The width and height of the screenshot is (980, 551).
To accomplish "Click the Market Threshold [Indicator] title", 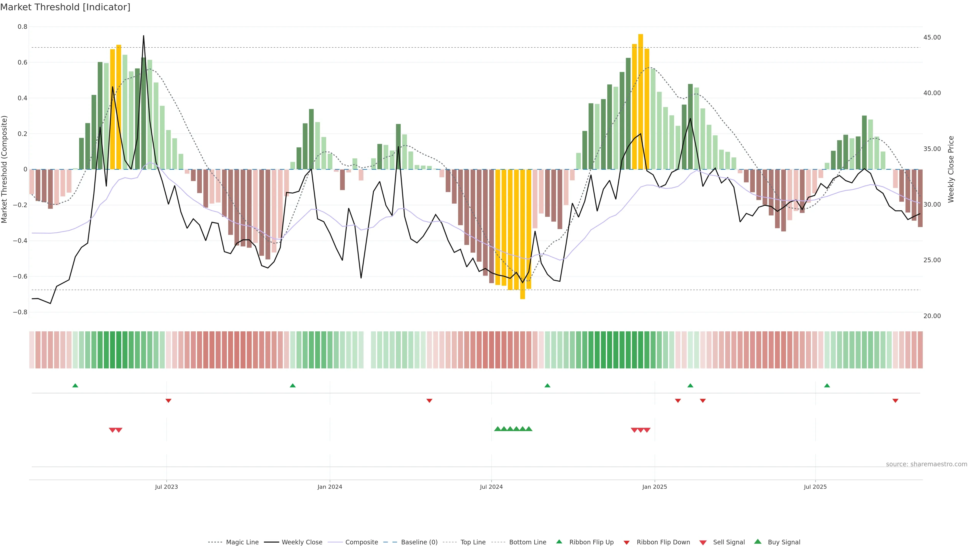I will tap(65, 7).
